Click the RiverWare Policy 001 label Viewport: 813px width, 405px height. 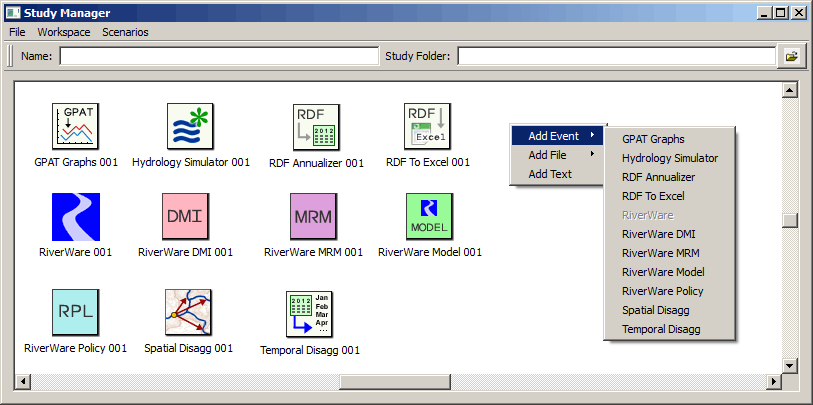(x=76, y=348)
